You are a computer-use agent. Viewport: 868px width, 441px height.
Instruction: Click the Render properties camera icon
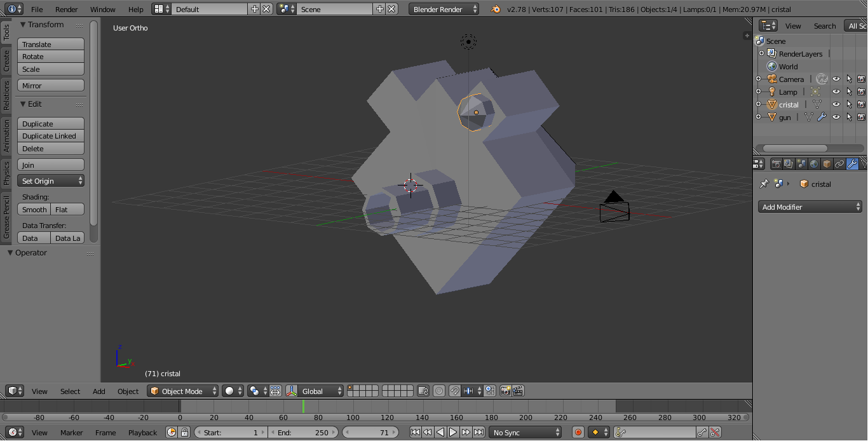click(776, 164)
